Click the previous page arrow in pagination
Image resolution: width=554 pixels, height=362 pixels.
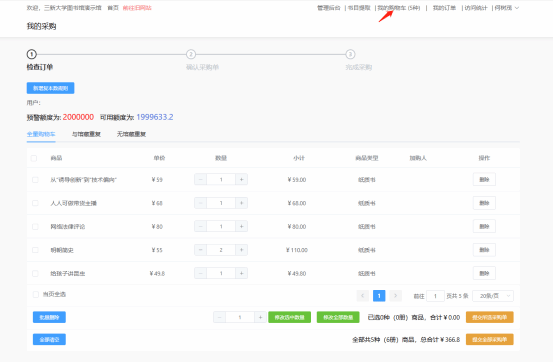coord(363,296)
